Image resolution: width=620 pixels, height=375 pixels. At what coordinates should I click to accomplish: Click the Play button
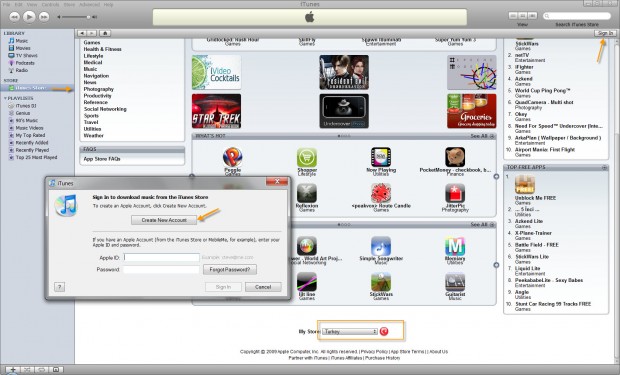pos(29,17)
